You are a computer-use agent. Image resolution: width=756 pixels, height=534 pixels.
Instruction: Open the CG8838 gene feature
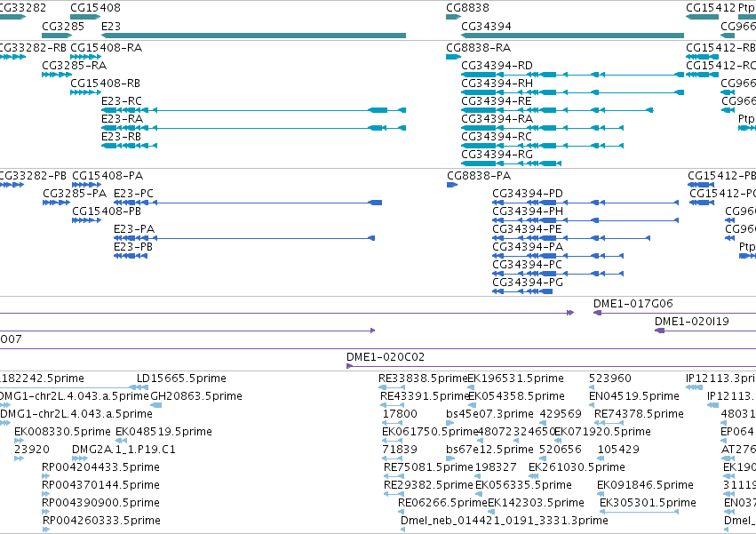click(x=453, y=17)
